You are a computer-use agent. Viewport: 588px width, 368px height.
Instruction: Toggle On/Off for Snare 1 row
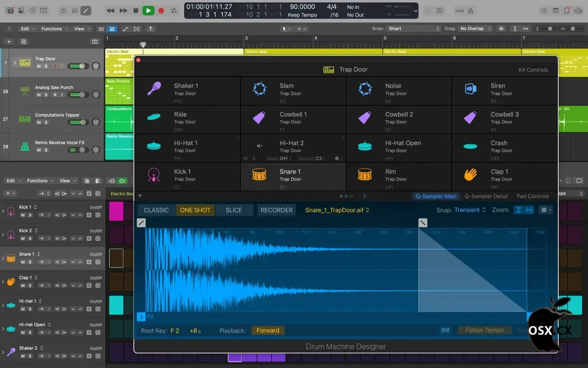(x=96, y=254)
